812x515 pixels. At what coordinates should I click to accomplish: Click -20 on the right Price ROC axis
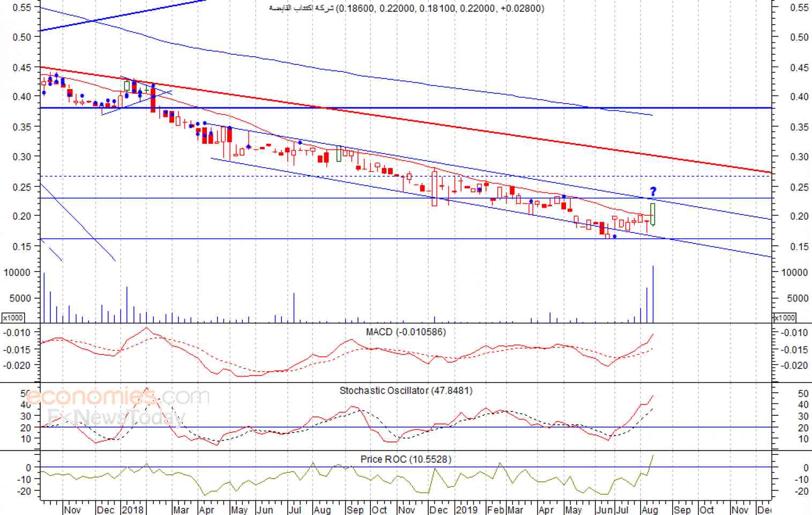pos(801,491)
